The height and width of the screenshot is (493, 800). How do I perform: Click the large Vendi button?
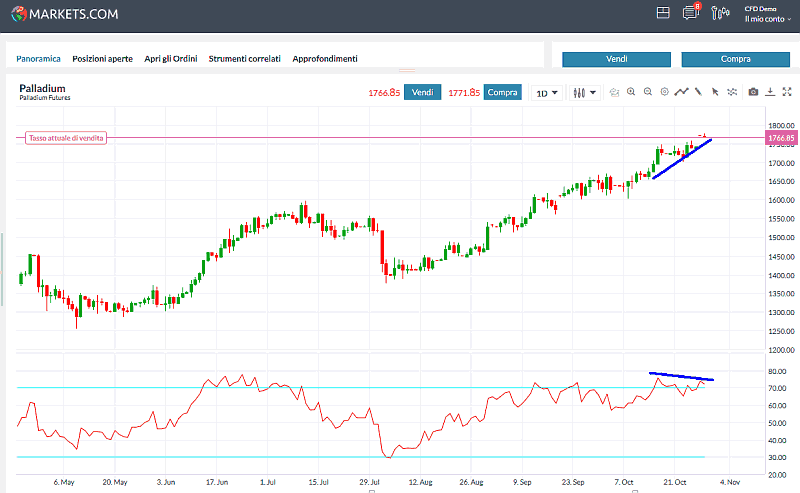617,59
